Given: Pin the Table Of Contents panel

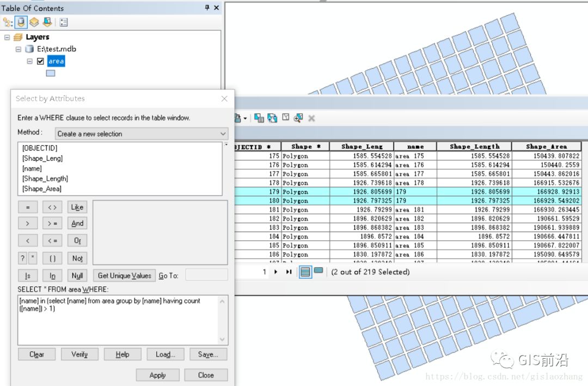Looking at the screenshot, I should 207,8.
